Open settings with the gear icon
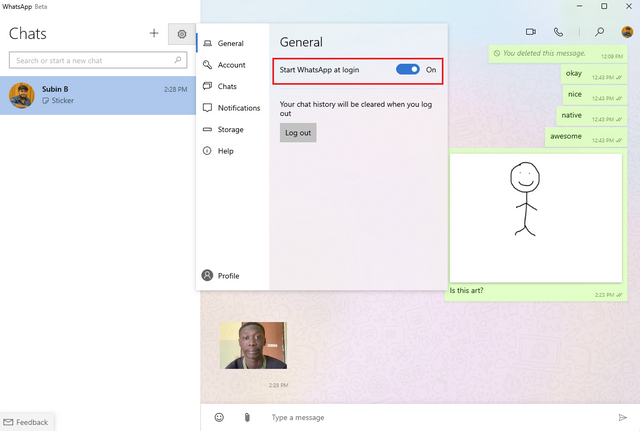Image resolution: width=640 pixels, height=431 pixels. [182, 34]
